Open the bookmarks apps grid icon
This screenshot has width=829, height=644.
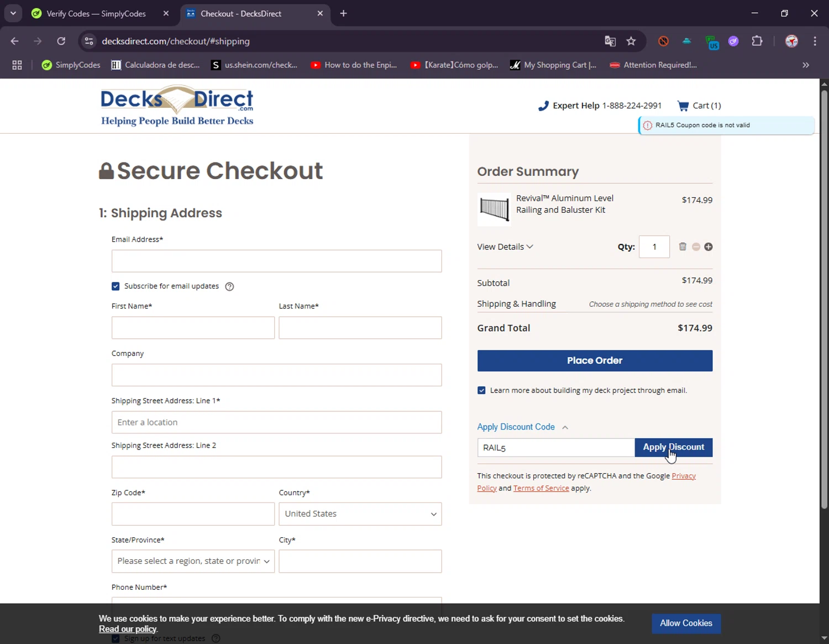[x=17, y=65]
